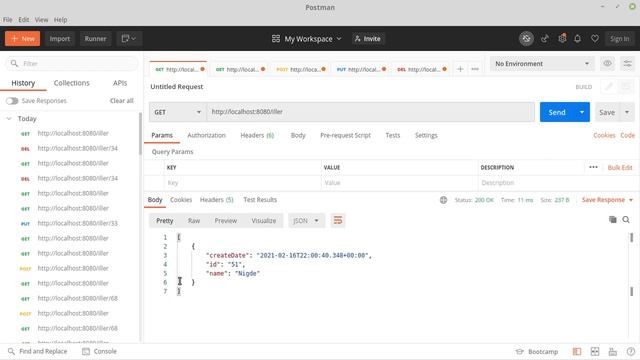Open the notifications bell icon
This screenshot has height=360, width=640.
coord(577,39)
